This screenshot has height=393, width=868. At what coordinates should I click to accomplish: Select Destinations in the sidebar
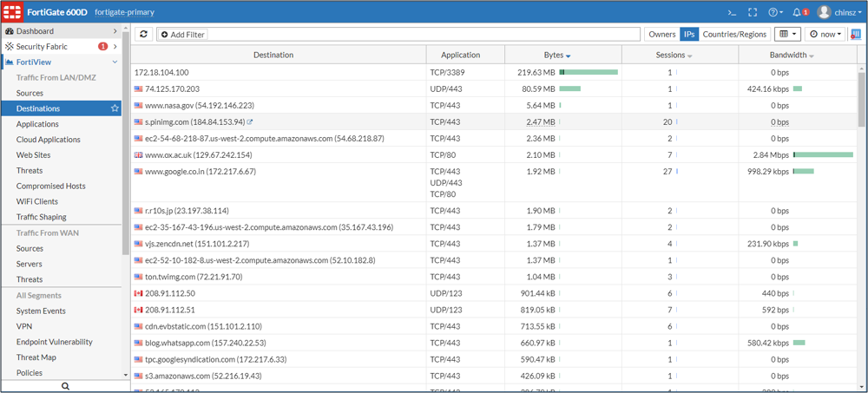point(61,108)
